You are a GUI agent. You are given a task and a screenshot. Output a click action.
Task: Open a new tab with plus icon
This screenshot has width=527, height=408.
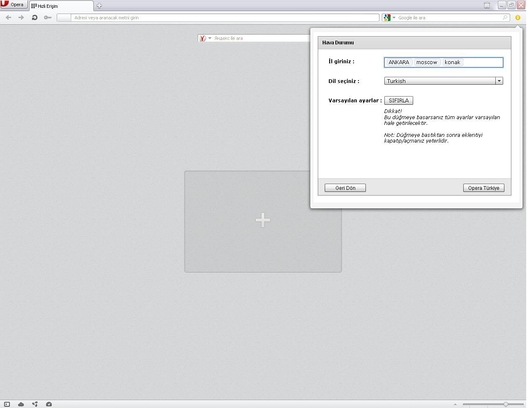coord(99,6)
